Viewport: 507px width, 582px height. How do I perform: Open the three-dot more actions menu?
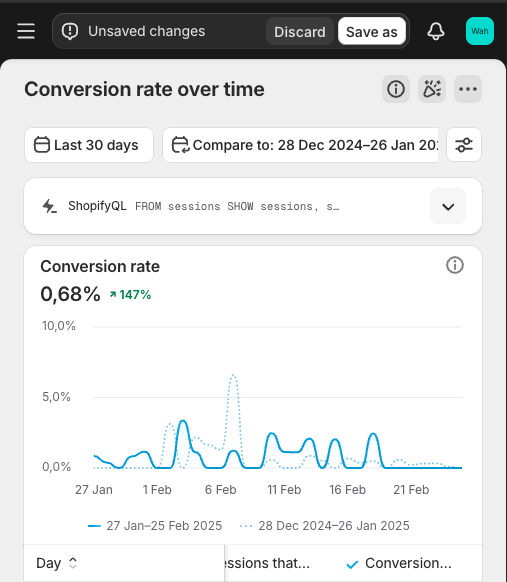click(x=468, y=89)
